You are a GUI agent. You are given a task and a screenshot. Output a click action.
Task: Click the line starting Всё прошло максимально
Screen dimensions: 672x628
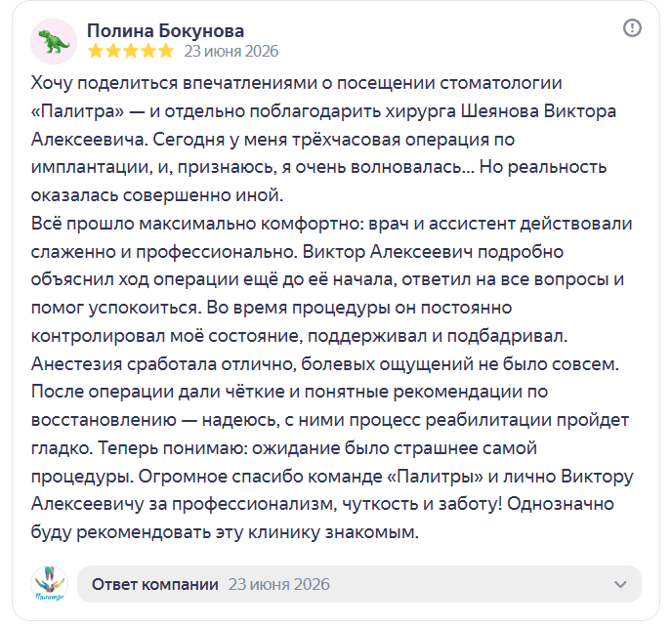[332, 224]
